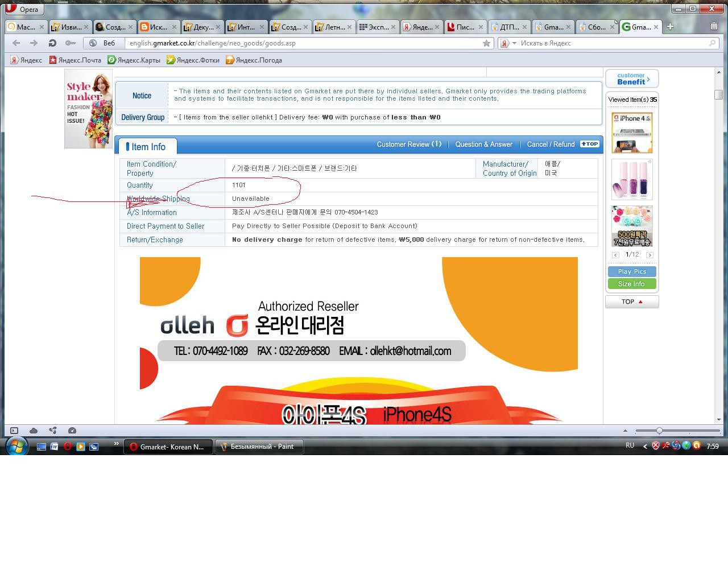
Task: Open a new tab with plus button
Action: tap(670, 26)
